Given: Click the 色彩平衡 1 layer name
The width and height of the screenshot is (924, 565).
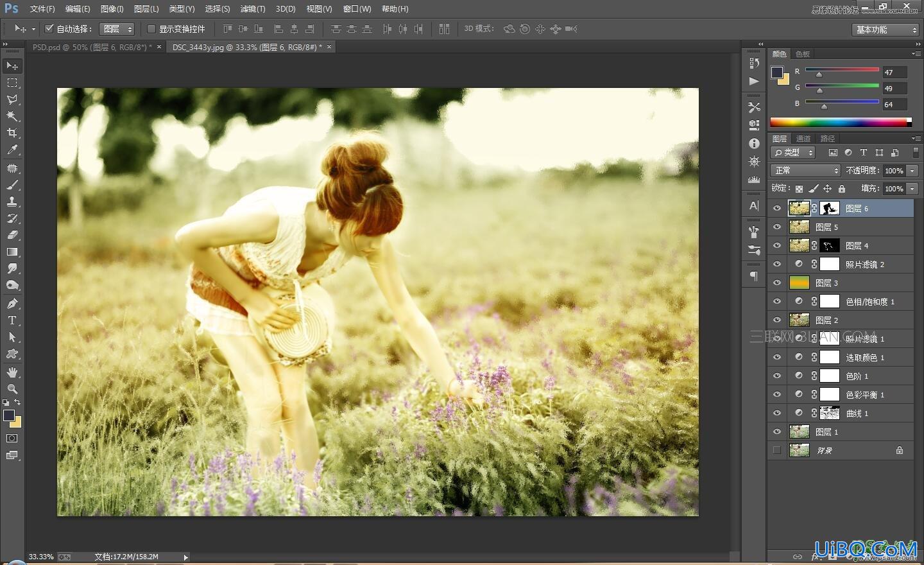Looking at the screenshot, I should click(x=865, y=395).
